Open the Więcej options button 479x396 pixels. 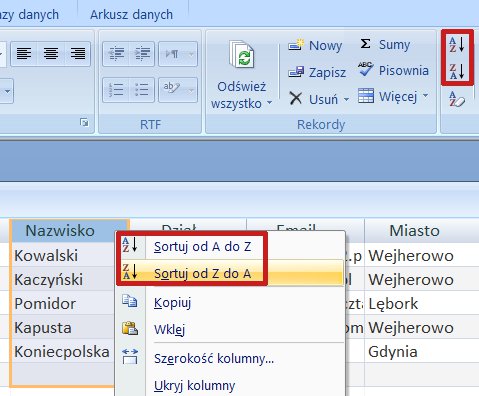coord(388,96)
